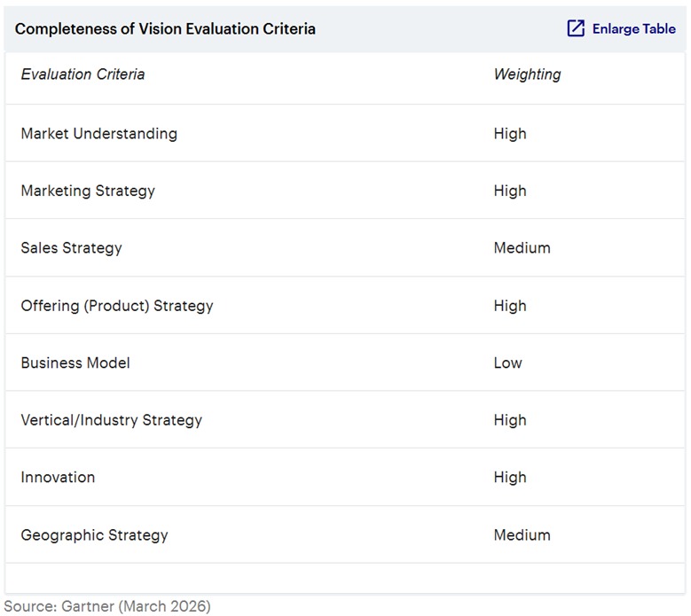Click the Market Understanding row label
The image size is (691, 616).
click(98, 134)
